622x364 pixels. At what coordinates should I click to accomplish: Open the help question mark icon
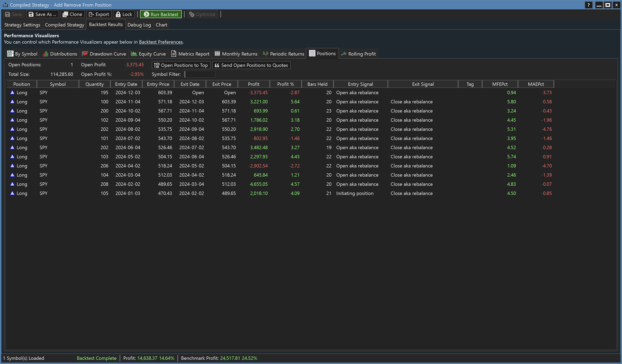589,5
